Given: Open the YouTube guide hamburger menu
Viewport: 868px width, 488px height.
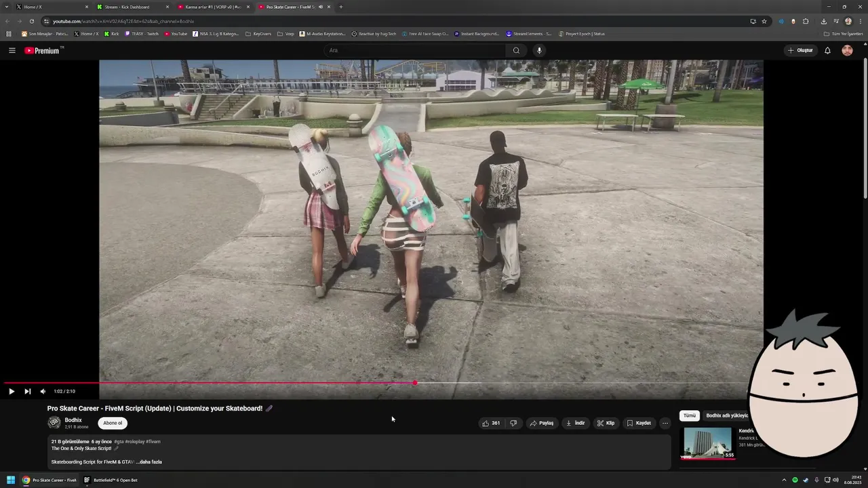Looking at the screenshot, I should [x=12, y=50].
